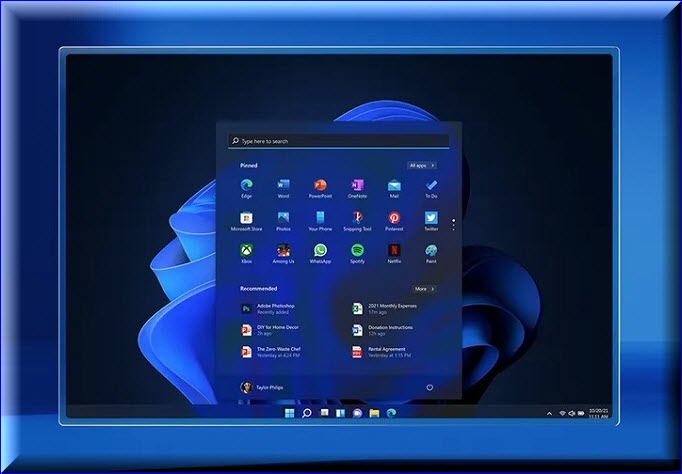Open the clock and date in taskbar
682x474 pixels.
click(598, 413)
